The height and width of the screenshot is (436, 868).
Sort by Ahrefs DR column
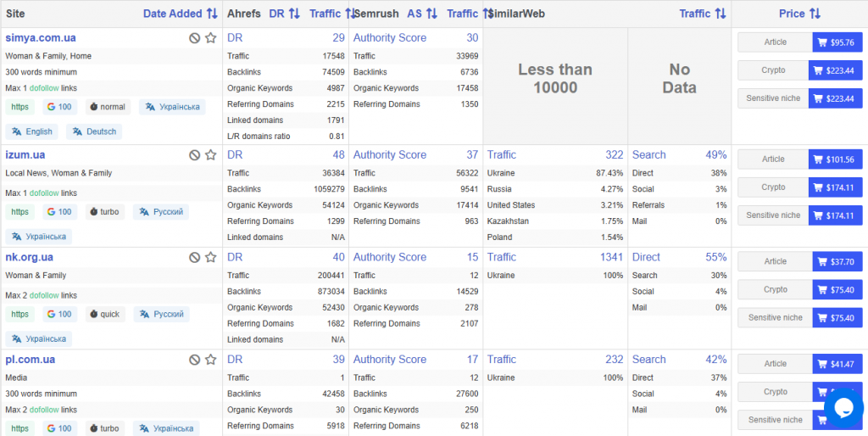click(x=284, y=14)
